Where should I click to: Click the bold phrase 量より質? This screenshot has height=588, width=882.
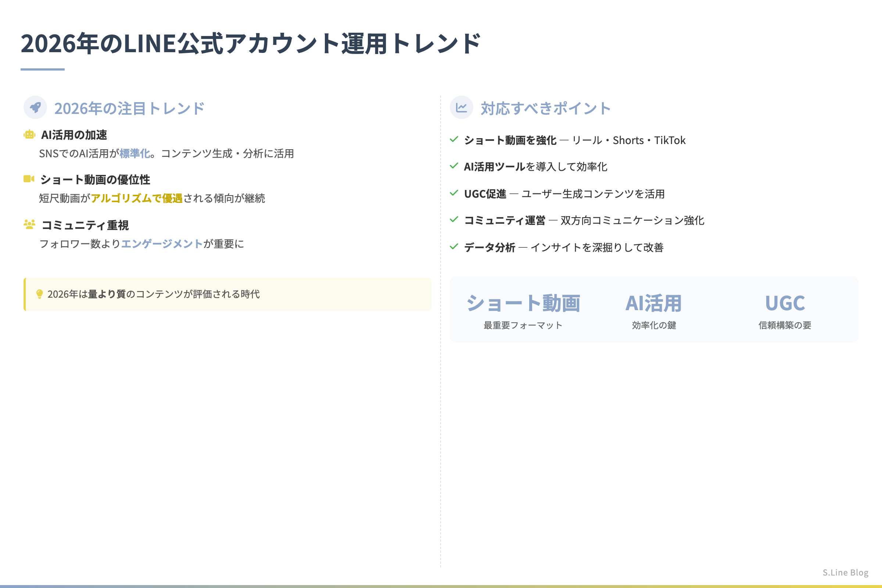[107, 294]
